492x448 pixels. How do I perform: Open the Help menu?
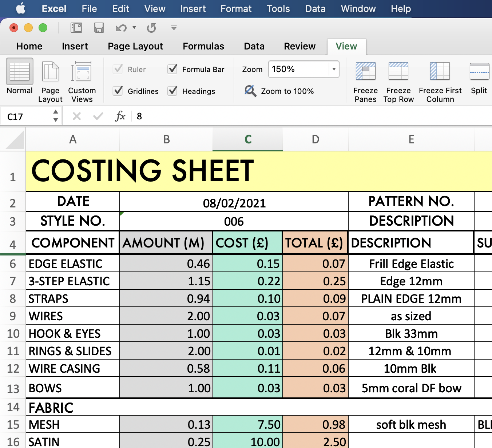click(x=401, y=9)
